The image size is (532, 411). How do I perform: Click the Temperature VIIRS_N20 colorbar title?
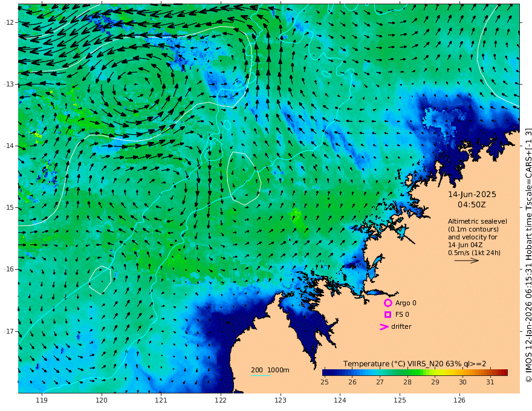click(415, 364)
